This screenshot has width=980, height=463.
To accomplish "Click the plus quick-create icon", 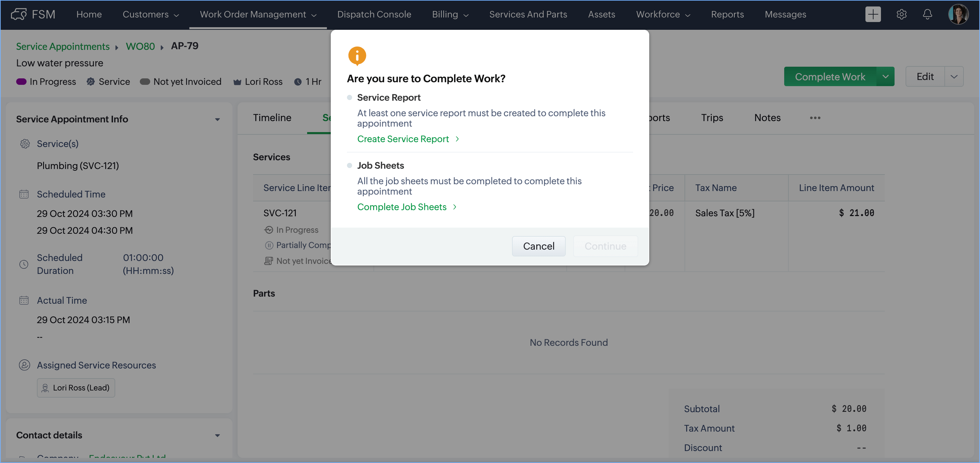I will coord(873,15).
